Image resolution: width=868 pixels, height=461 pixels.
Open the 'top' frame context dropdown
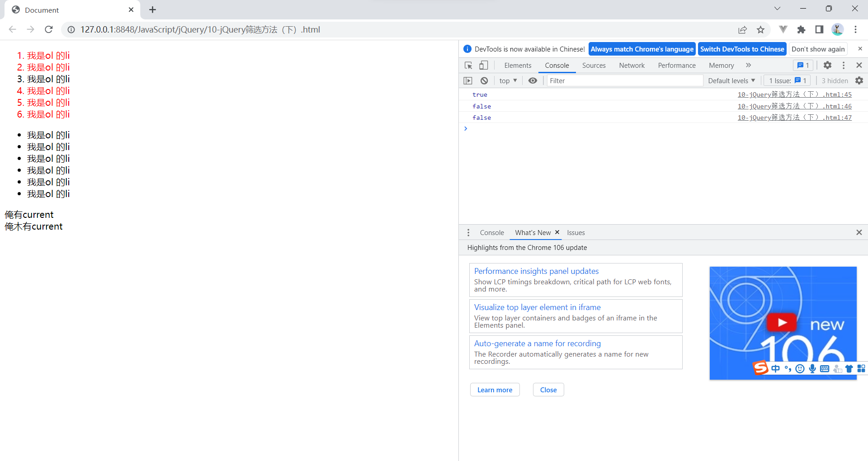[508, 80]
